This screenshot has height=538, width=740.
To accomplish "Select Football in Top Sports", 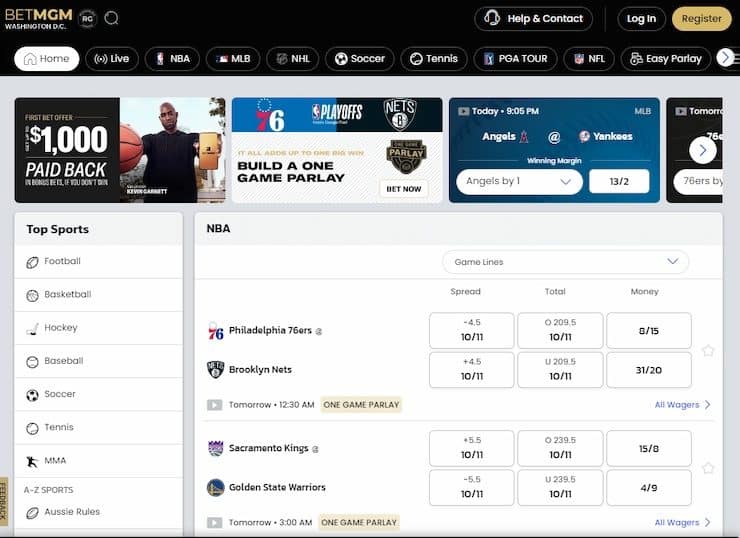I will pos(99,261).
